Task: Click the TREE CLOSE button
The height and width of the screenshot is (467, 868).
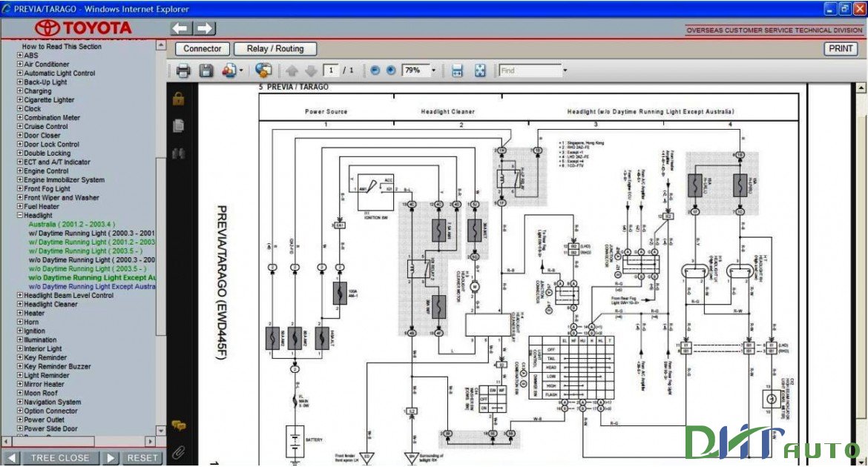Action: coord(60,458)
